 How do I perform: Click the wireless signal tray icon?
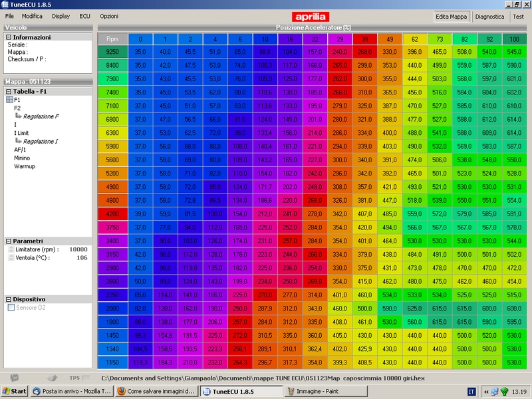pyautogui.click(x=504, y=392)
